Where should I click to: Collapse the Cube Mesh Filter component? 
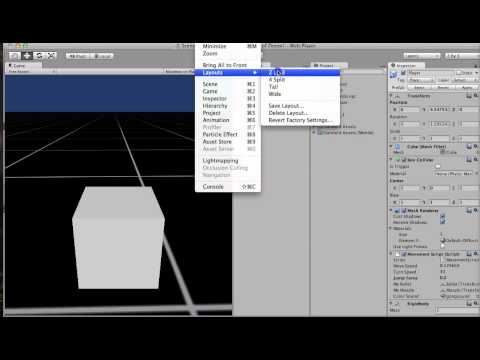click(392, 147)
